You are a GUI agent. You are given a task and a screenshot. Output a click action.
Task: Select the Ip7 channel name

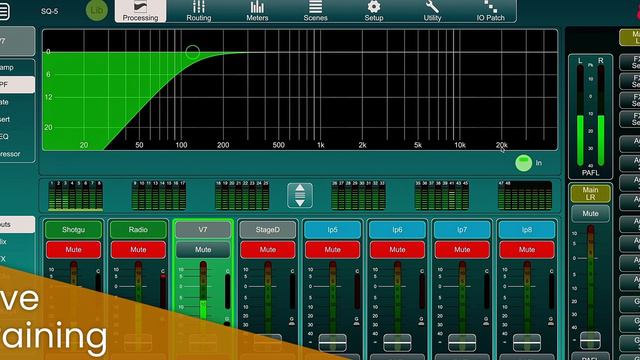(462, 230)
